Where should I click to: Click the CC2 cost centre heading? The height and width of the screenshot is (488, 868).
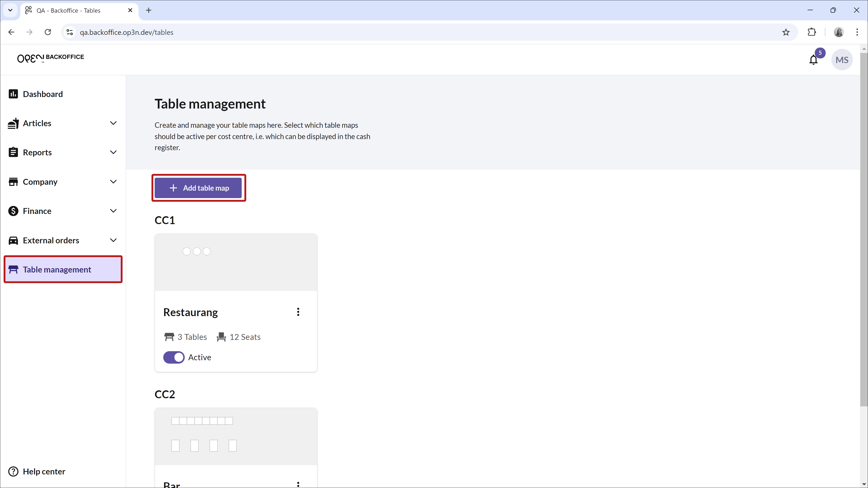pyautogui.click(x=165, y=394)
